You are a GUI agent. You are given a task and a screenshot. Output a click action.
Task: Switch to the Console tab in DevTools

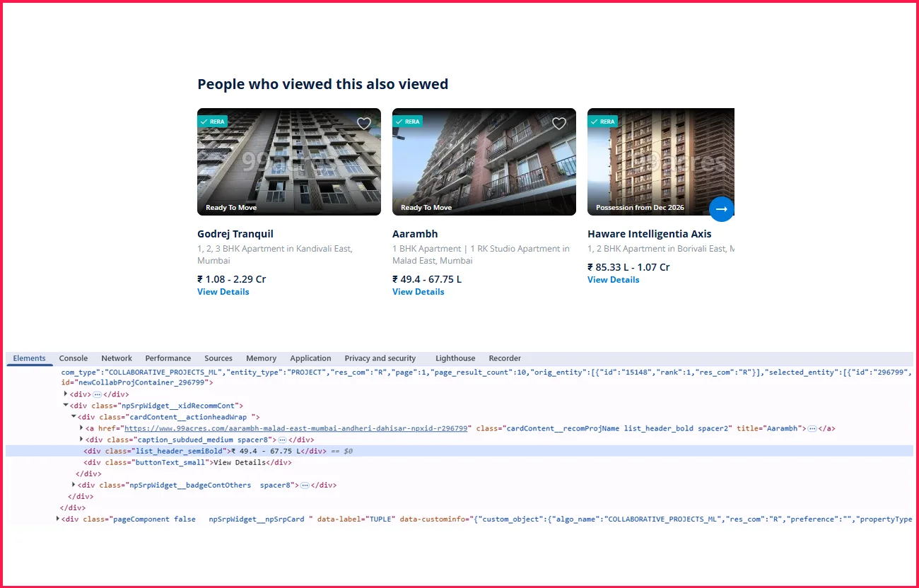(74, 358)
